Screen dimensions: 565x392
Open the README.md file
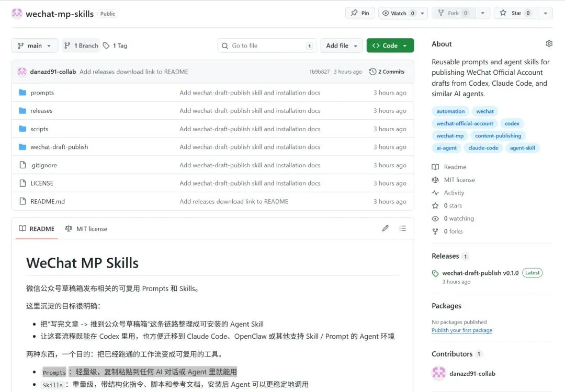48,201
